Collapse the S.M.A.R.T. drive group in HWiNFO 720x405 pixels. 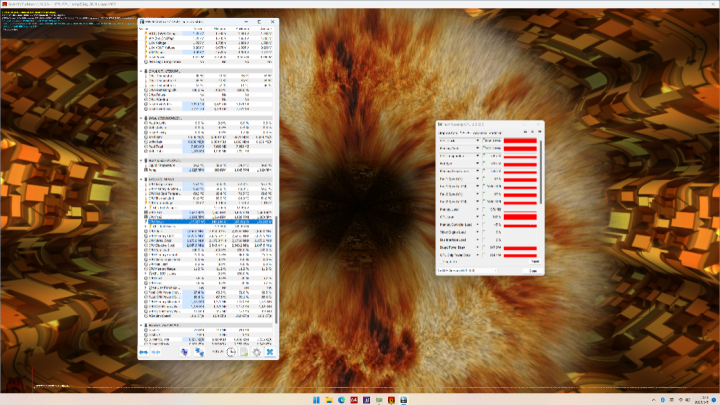141,71
